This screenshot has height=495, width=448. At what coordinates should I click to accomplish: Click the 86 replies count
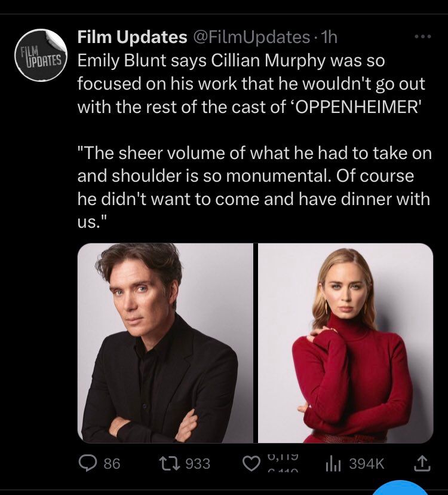[x=112, y=463]
